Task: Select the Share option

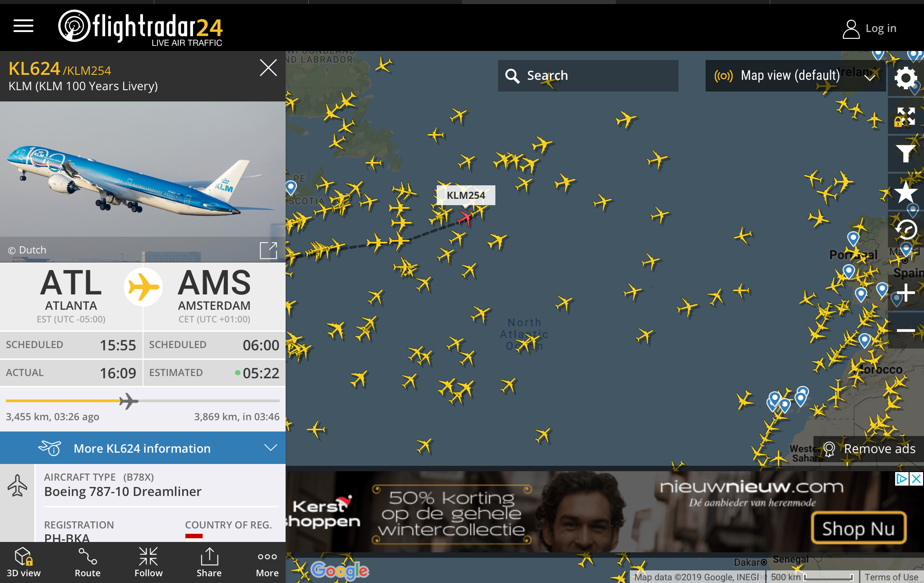Action: [x=209, y=562]
